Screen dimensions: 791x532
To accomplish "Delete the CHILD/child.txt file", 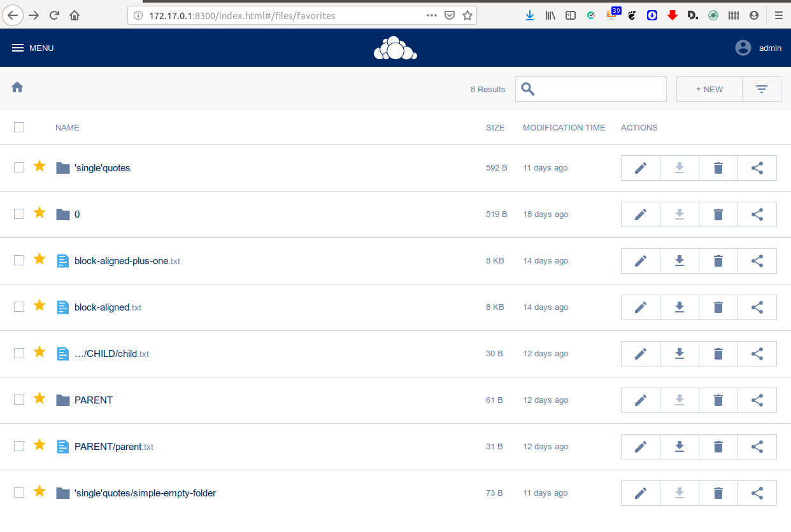I will pyautogui.click(x=718, y=354).
